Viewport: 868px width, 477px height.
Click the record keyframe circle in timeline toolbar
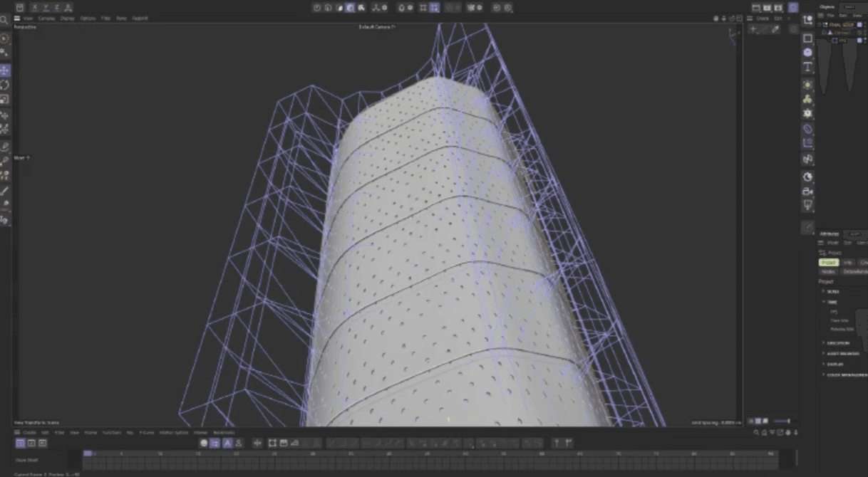coord(204,443)
